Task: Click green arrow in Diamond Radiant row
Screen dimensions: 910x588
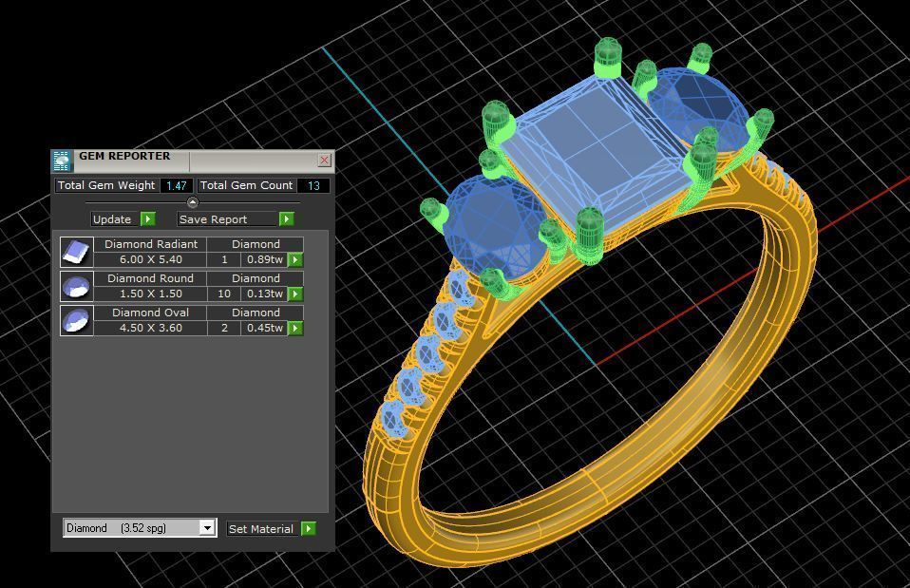Action: tap(295, 259)
